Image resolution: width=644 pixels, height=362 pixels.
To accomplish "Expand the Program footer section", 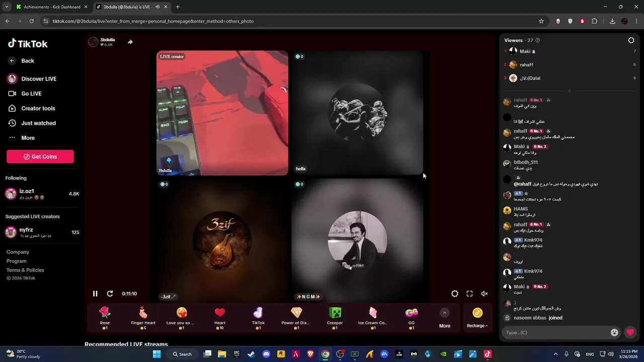I will pyautogui.click(x=17, y=261).
